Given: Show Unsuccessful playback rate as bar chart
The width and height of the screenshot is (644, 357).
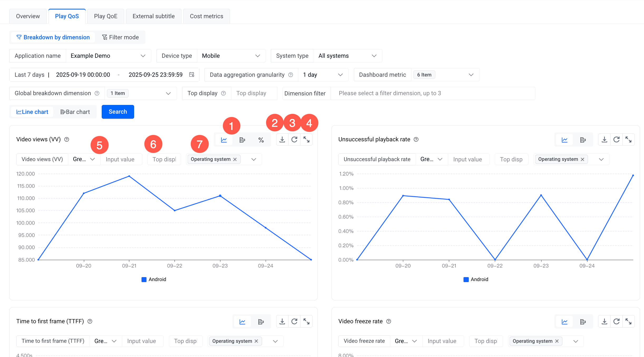Looking at the screenshot, I should click(x=583, y=140).
